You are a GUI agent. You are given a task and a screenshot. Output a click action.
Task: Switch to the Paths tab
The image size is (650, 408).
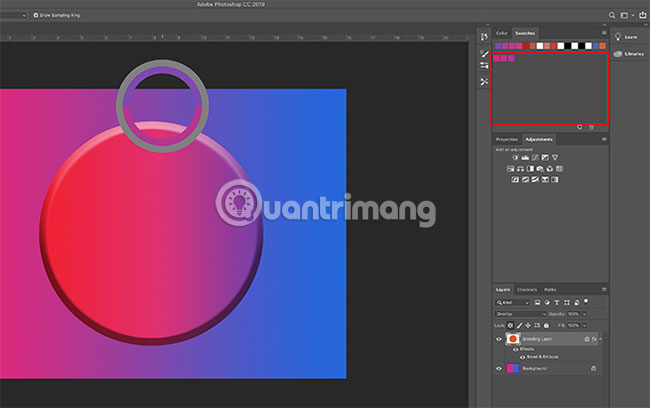pyautogui.click(x=550, y=289)
